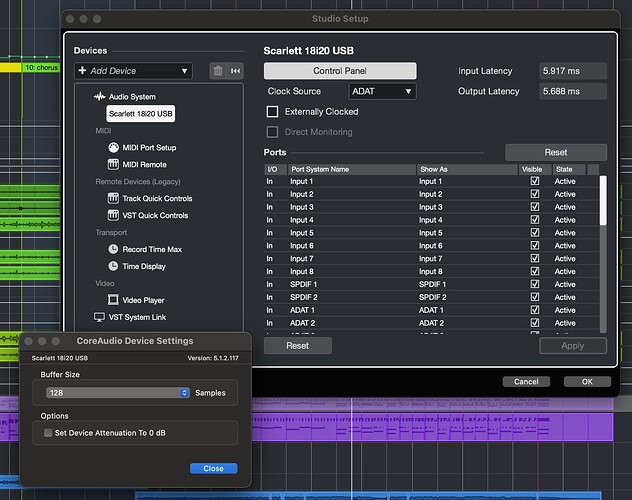Viewport: 632px width, 500px height.
Task: Select the Time Display entry
Action: point(144,266)
